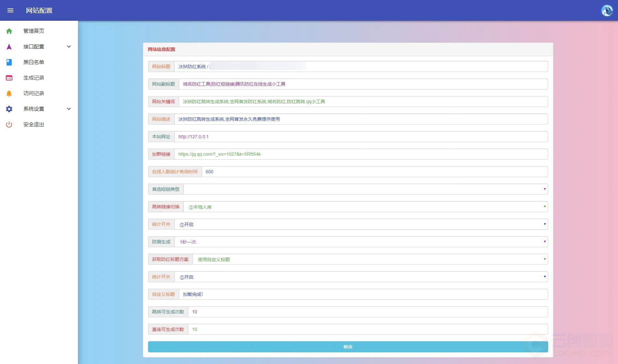The width and height of the screenshot is (618, 364).
Task: Click the 在线人数统计有效时间 label
Action: tap(175, 172)
